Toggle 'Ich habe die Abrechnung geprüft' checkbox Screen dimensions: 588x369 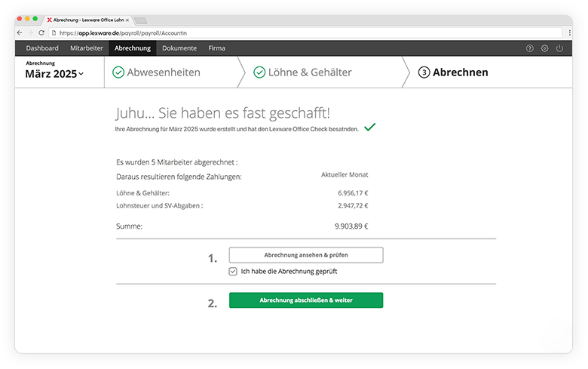234,271
